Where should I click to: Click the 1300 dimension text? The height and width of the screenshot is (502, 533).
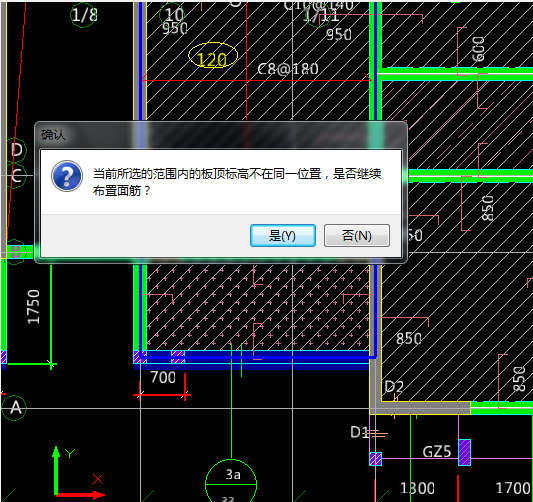417,488
